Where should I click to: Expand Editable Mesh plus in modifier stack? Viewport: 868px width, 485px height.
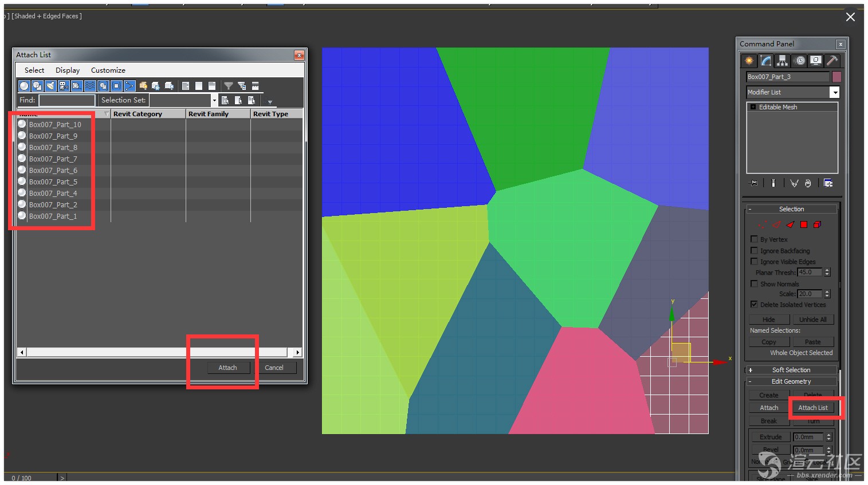pos(753,107)
